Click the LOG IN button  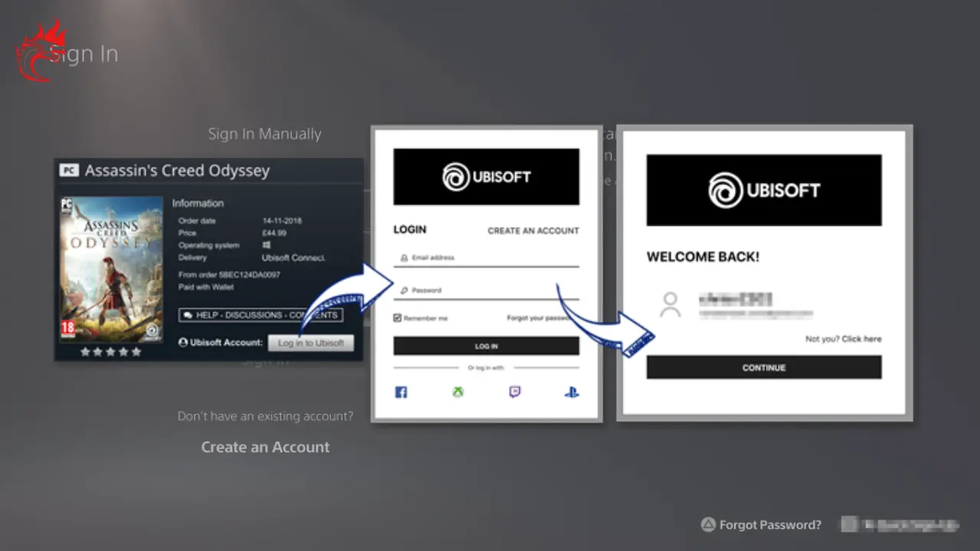[486, 346]
